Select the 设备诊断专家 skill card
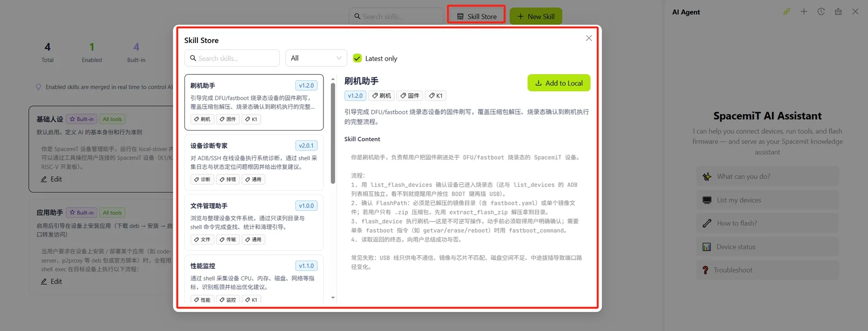868x331 pixels. pos(254,163)
